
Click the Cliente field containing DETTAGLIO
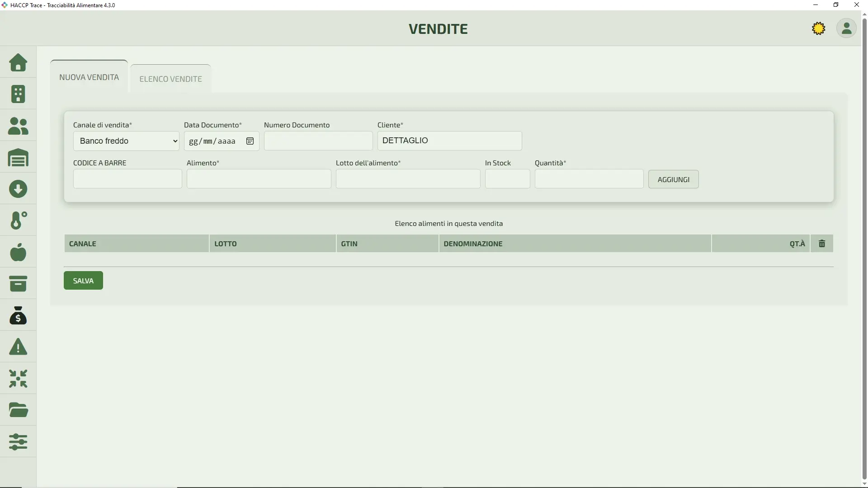pos(449,141)
